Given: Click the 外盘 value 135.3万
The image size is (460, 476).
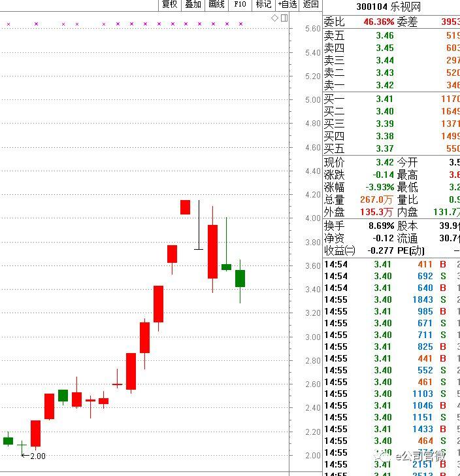Looking at the screenshot, I should 376,212.
